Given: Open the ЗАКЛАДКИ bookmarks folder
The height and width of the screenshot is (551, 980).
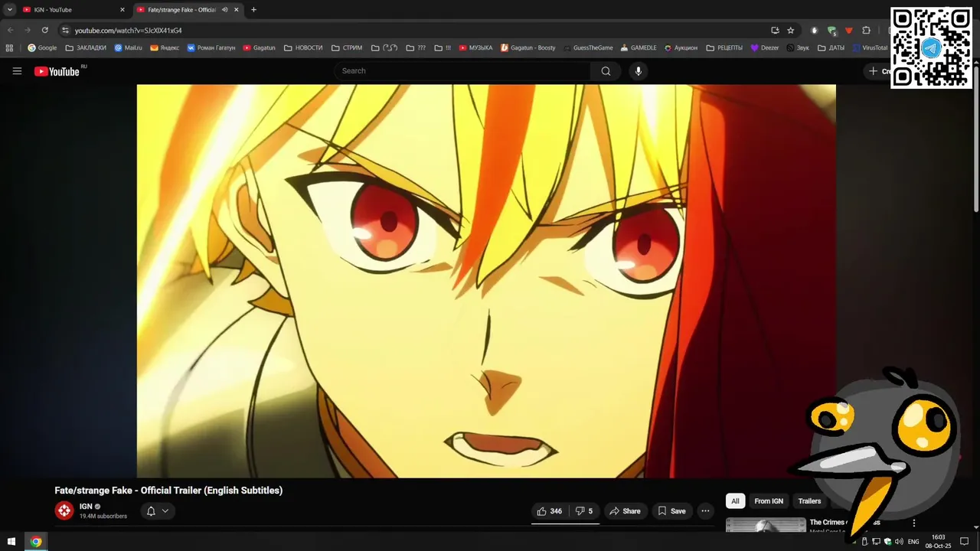Looking at the screenshot, I should pos(86,47).
